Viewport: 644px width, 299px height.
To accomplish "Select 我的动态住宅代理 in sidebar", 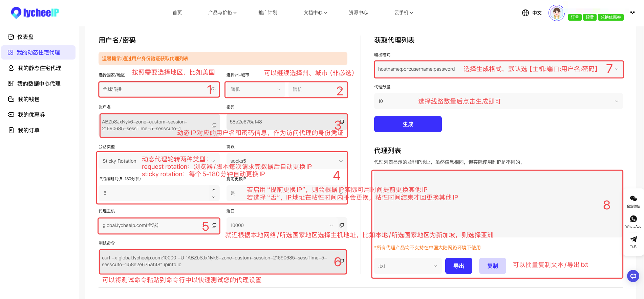I will (x=38, y=52).
